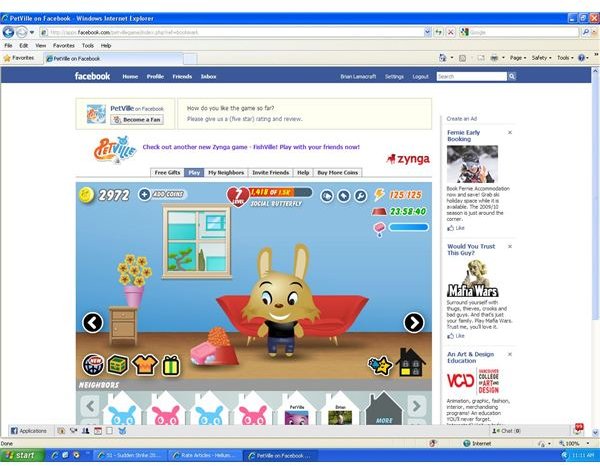Click the black house icon
The image size is (600, 466).
[410, 363]
